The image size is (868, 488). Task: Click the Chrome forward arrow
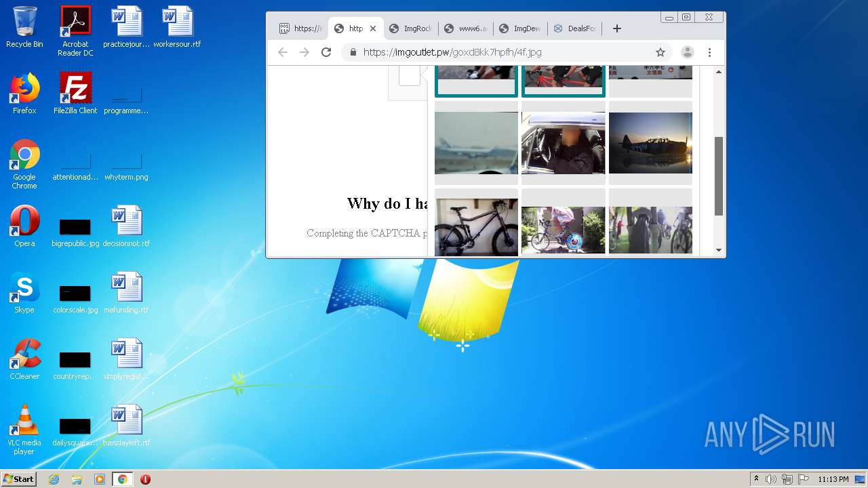click(304, 52)
